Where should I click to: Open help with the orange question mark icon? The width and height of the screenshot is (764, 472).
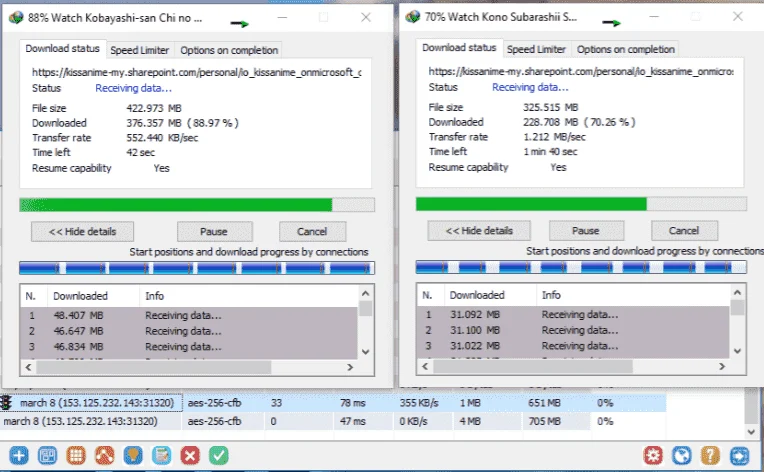(710, 456)
